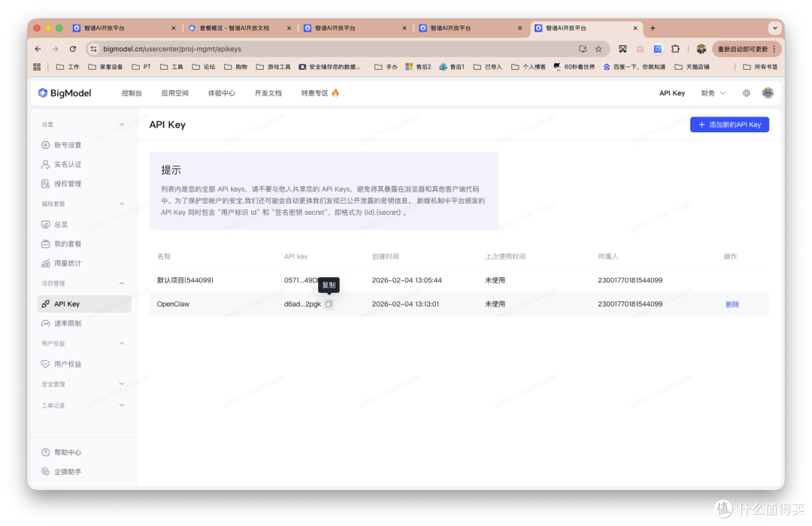Image resolution: width=812 pixels, height=526 pixels.
Task: Collapse the 用户权益 section header
Action: [x=122, y=343]
